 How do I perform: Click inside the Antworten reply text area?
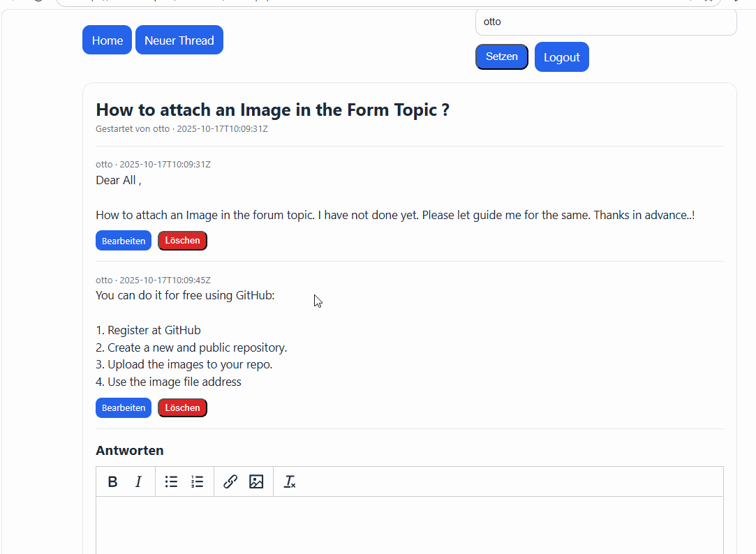point(410,525)
